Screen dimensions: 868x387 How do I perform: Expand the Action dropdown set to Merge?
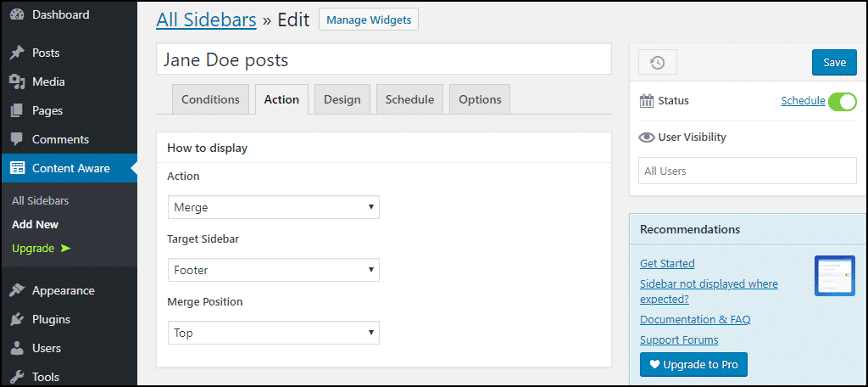[273, 207]
